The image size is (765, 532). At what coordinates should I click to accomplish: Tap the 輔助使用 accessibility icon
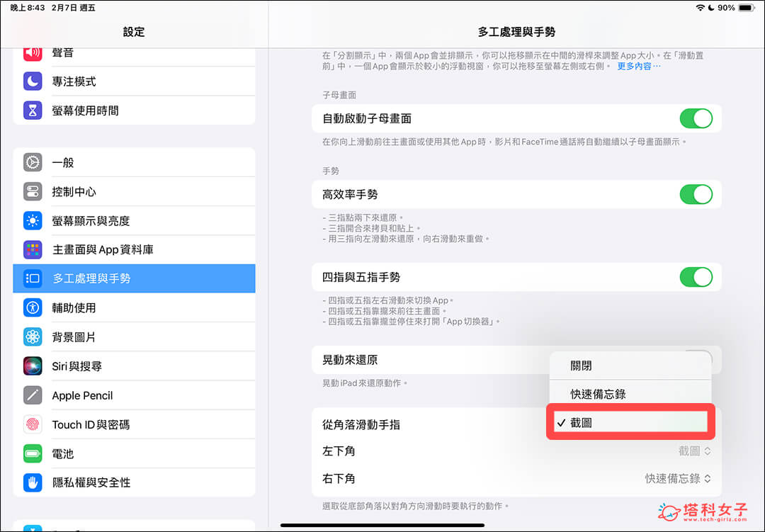pos(33,307)
